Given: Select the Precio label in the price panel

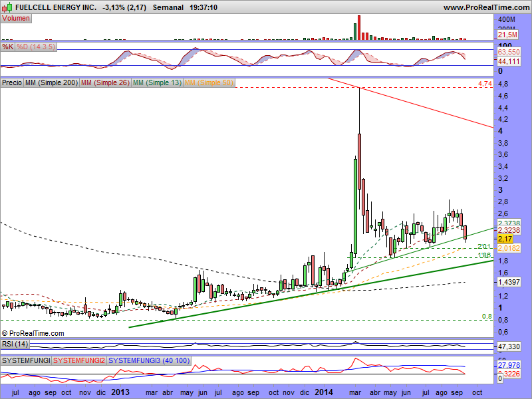Looking at the screenshot, I should click(x=12, y=82).
